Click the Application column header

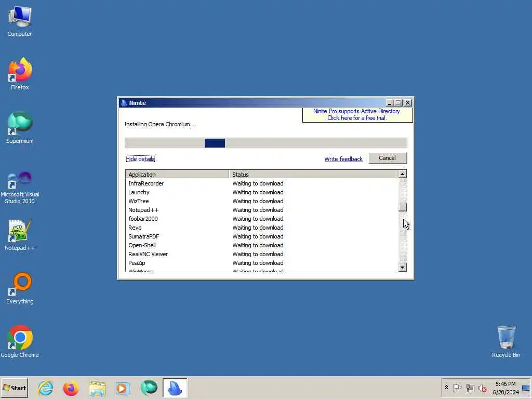click(177, 175)
